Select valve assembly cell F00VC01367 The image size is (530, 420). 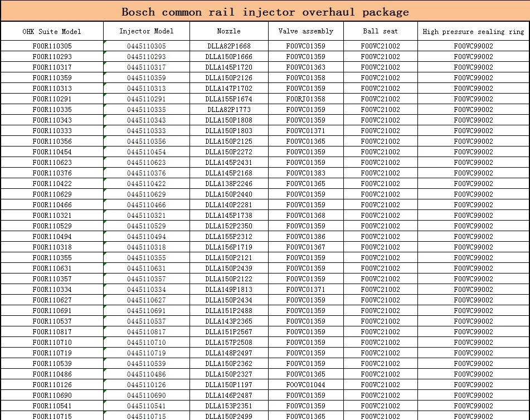coord(305,247)
